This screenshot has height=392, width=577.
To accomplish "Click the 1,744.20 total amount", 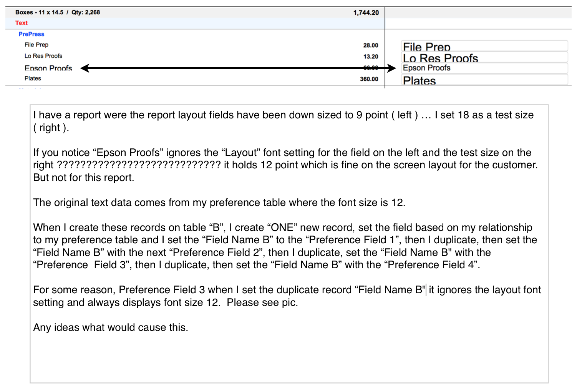I will [x=366, y=13].
